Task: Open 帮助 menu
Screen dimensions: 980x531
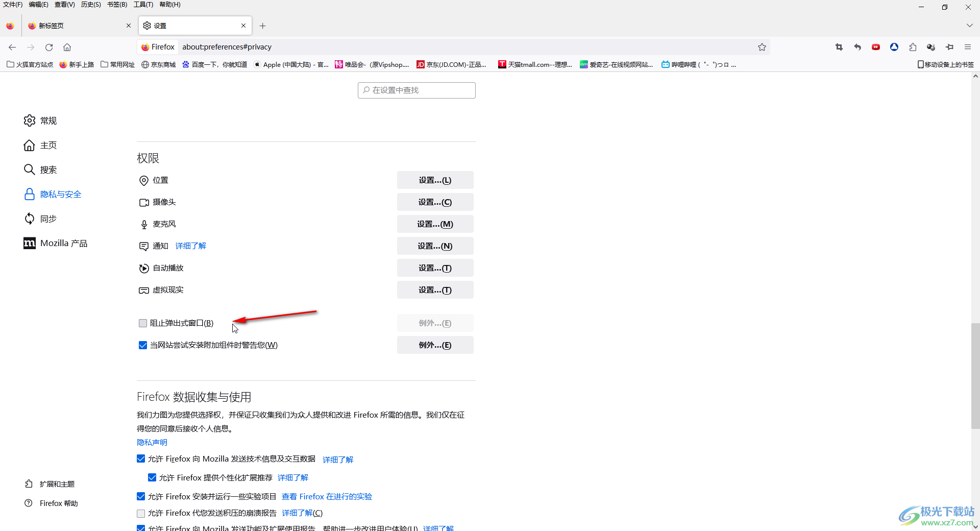Action: coord(170,5)
